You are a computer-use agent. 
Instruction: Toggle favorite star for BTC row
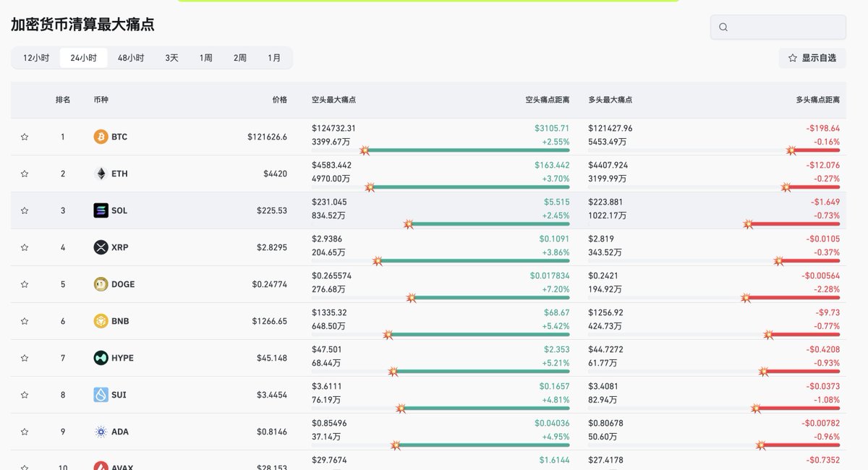[x=25, y=137]
